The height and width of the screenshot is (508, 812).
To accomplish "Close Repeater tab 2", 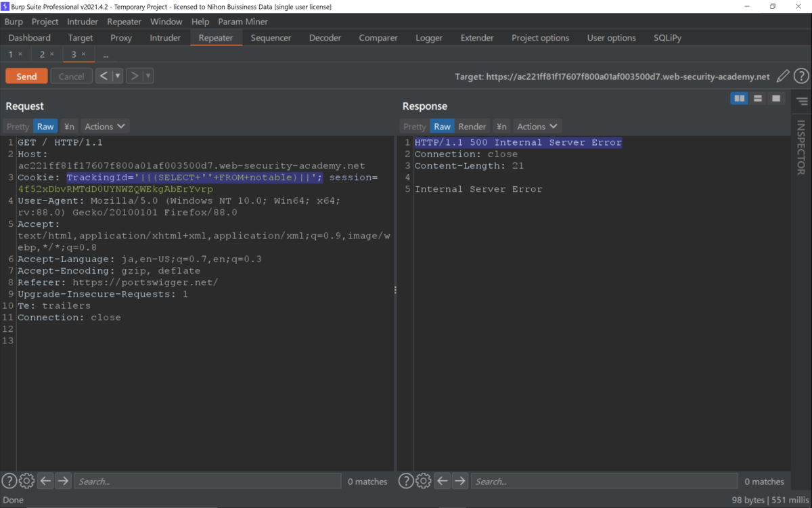I will pos(51,54).
